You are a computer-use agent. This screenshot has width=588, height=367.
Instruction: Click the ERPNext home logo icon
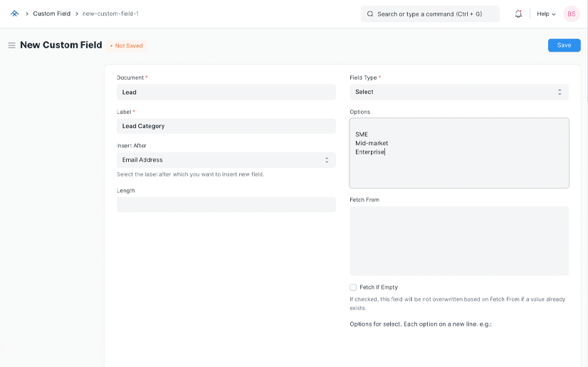pyautogui.click(x=14, y=14)
